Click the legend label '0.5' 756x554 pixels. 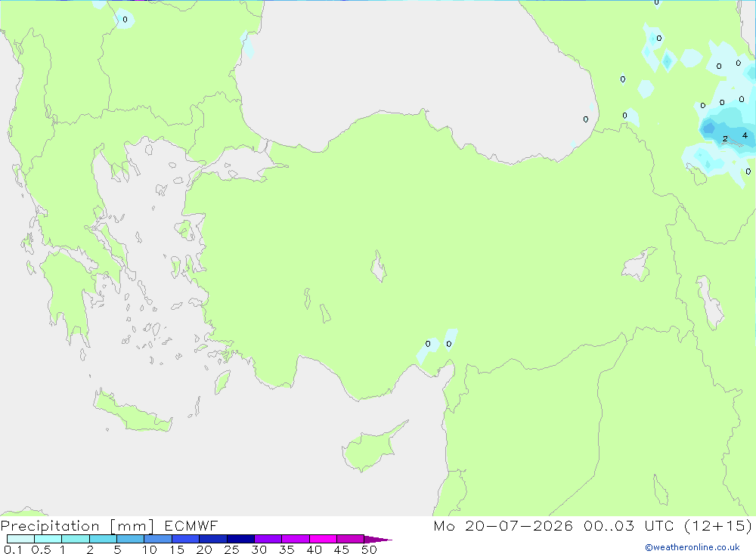[x=41, y=549]
